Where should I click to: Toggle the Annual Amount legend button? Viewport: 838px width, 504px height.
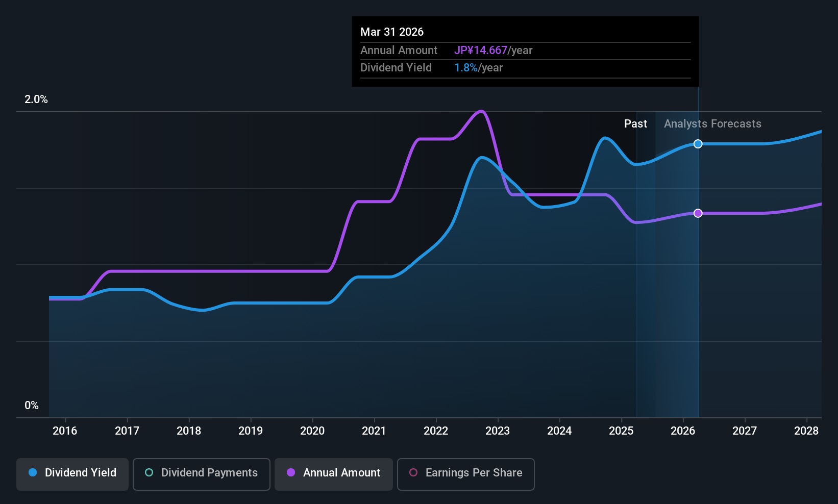pos(334,474)
